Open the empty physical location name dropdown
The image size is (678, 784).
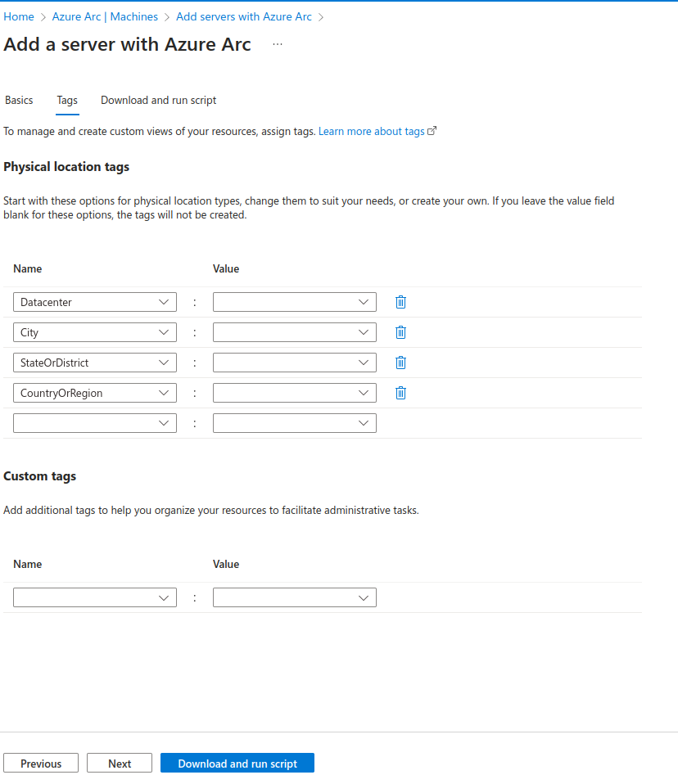tap(94, 423)
